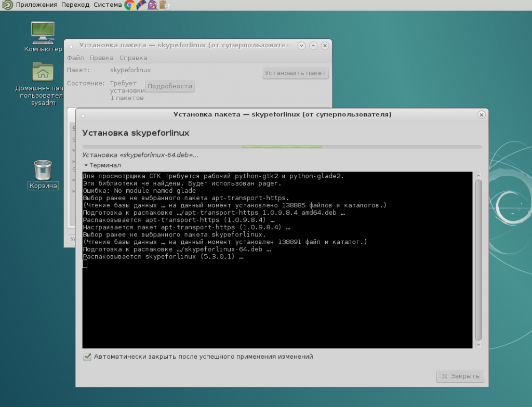532x407 pixels.
Task: Click the package name 'skypeforlinux' in background window
Action: point(130,70)
